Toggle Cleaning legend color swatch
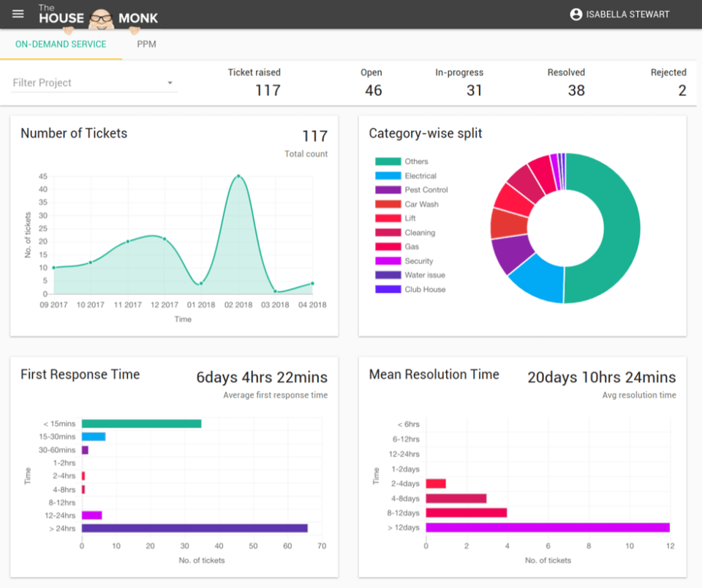 pos(388,233)
